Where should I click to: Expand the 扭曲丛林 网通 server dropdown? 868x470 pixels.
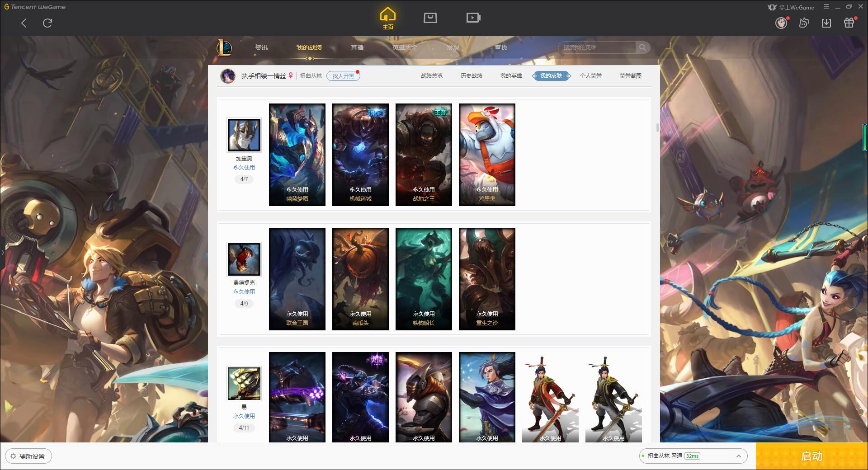[x=693, y=456]
